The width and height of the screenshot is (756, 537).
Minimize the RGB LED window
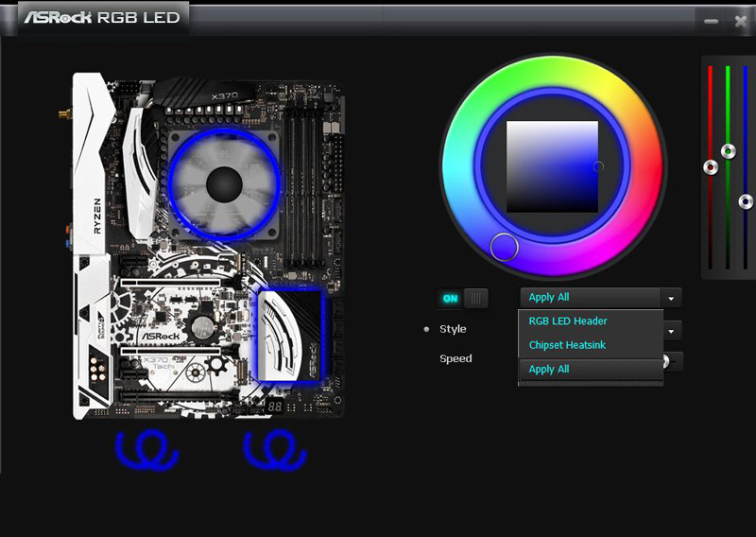click(x=711, y=21)
